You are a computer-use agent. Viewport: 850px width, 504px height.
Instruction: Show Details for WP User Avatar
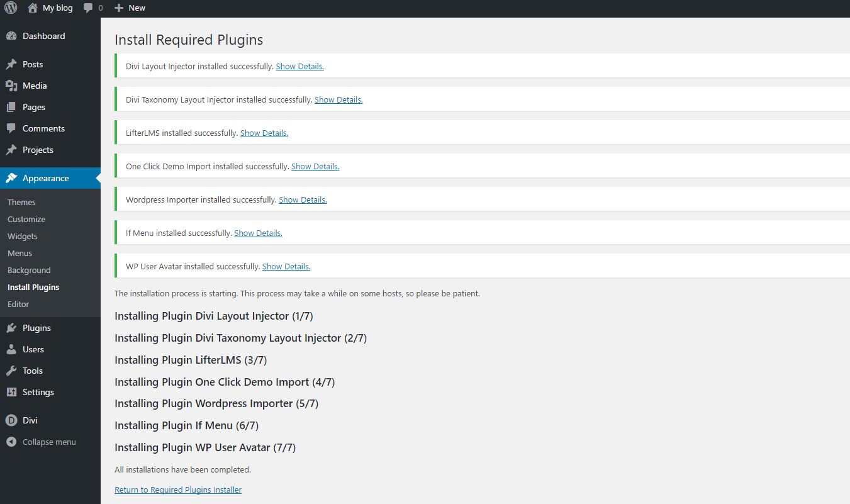pyautogui.click(x=286, y=266)
